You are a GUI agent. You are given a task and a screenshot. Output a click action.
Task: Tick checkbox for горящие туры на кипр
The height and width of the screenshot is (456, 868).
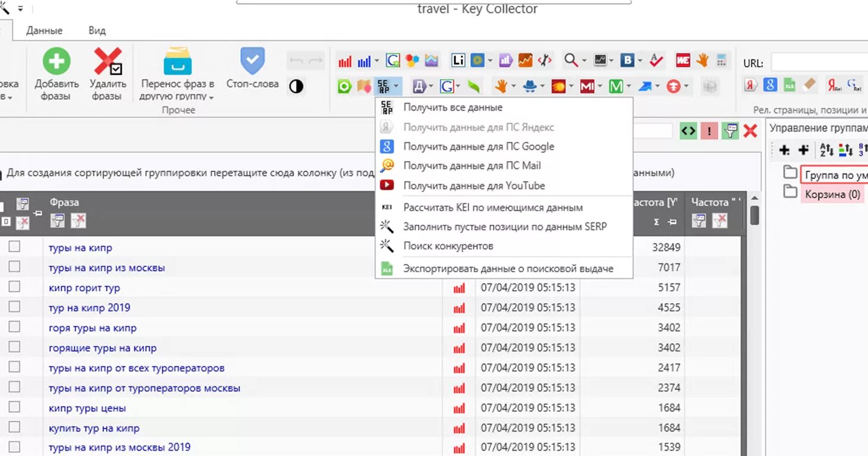[14, 347]
